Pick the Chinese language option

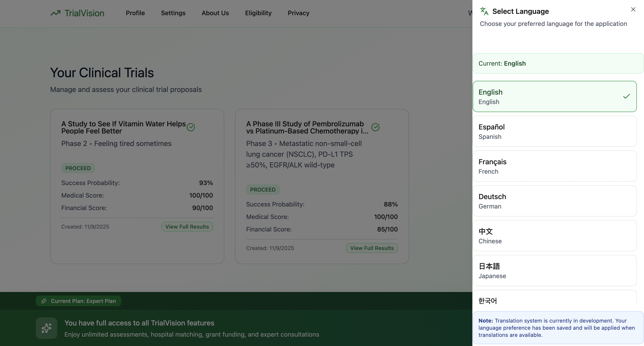coord(555,236)
